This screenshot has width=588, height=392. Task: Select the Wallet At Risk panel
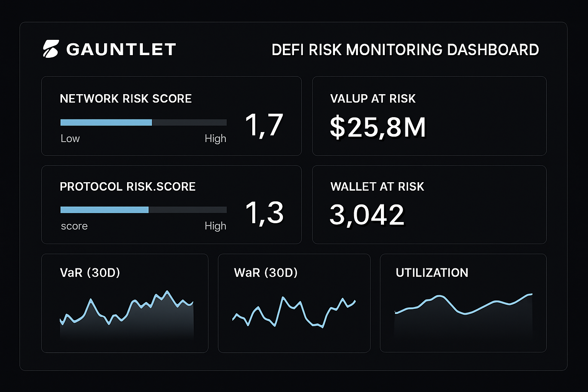[x=429, y=205]
